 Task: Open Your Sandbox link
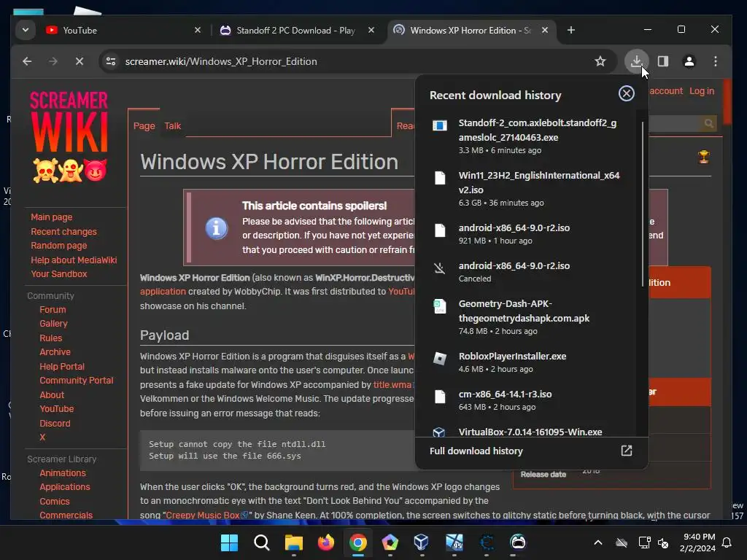point(58,274)
